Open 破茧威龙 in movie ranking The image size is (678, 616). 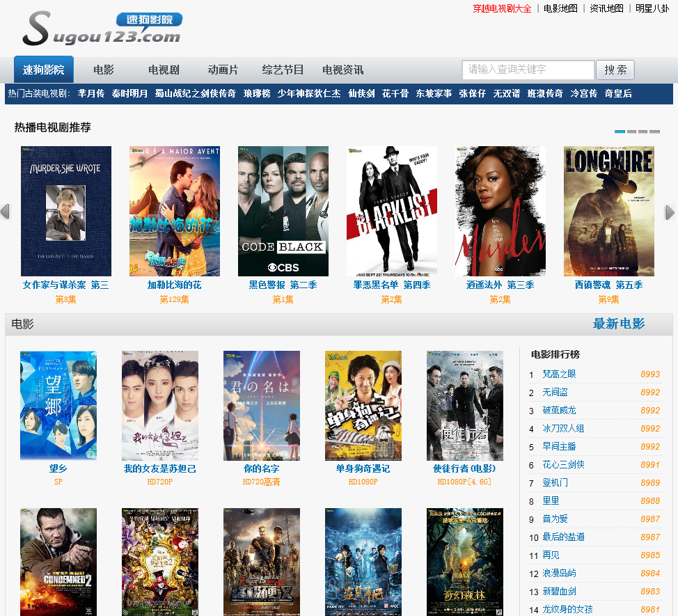pos(559,411)
